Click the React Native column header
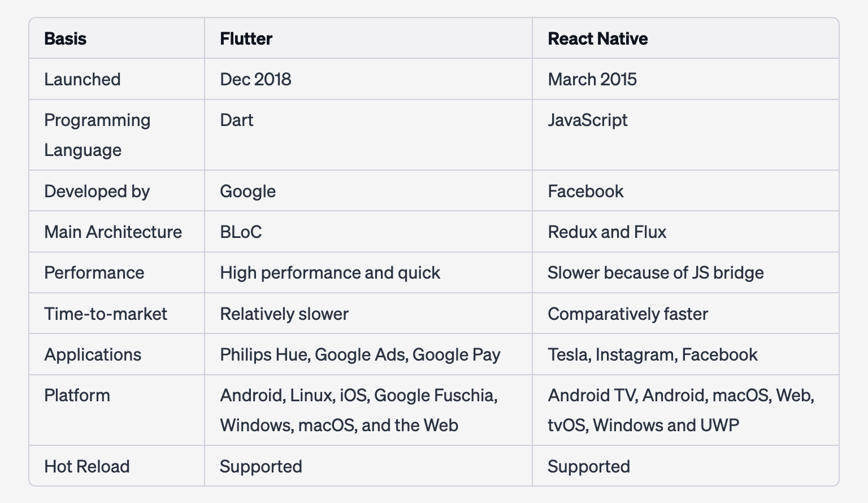The height and width of the screenshot is (503, 868). pos(597,38)
